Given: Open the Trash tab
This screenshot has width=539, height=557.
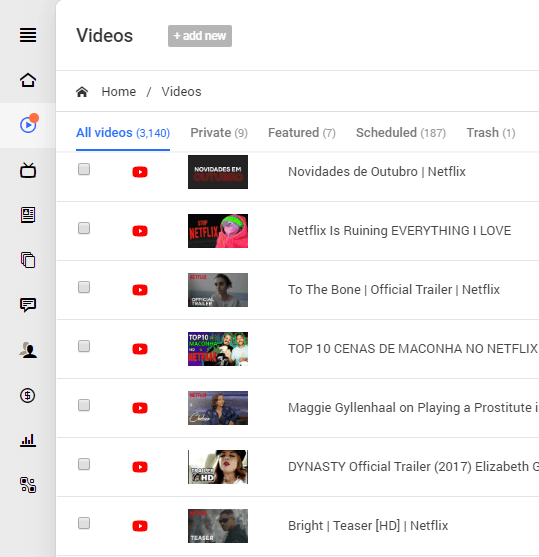Looking at the screenshot, I should tap(491, 133).
